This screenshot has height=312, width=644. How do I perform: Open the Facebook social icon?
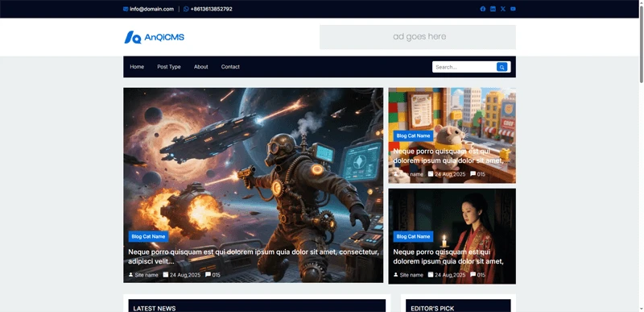482,9
